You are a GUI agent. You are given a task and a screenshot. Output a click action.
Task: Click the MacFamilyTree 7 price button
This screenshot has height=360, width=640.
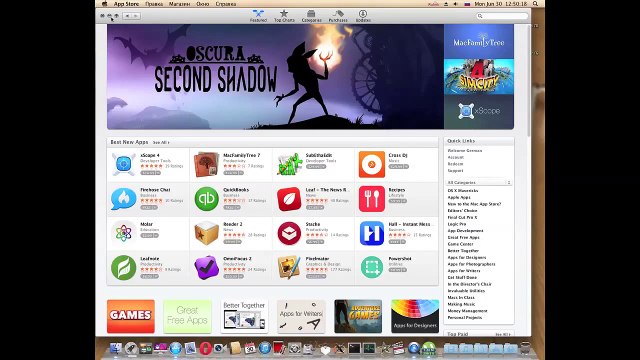pyautogui.click(x=233, y=173)
